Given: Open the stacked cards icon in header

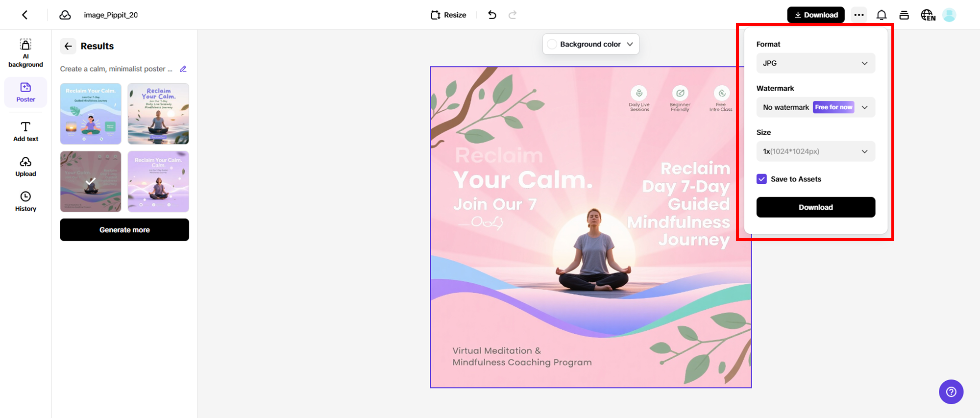Looking at the screenshot, I should click(x=904, y=15).
